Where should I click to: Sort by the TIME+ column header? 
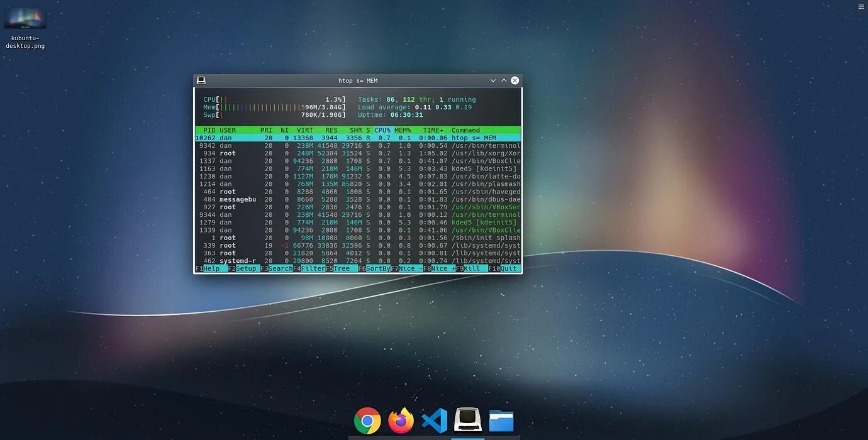tap(433, 130)
